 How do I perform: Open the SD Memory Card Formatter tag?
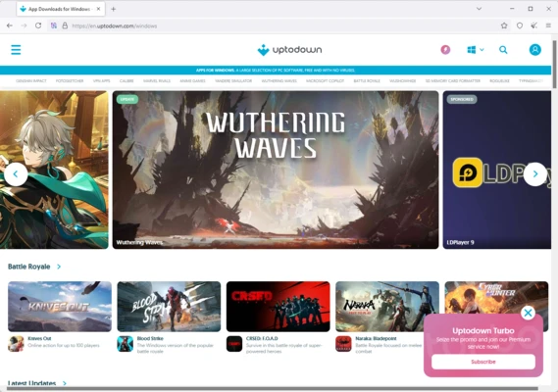pos(453,80)
